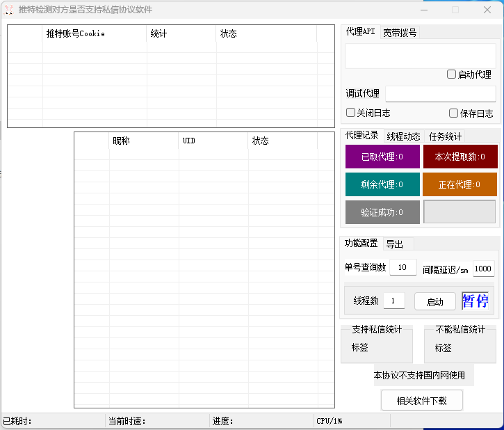Toggle the 关闭日志 checkbox
This screenshot has height=430, width=504.
(x=351, y=113)
